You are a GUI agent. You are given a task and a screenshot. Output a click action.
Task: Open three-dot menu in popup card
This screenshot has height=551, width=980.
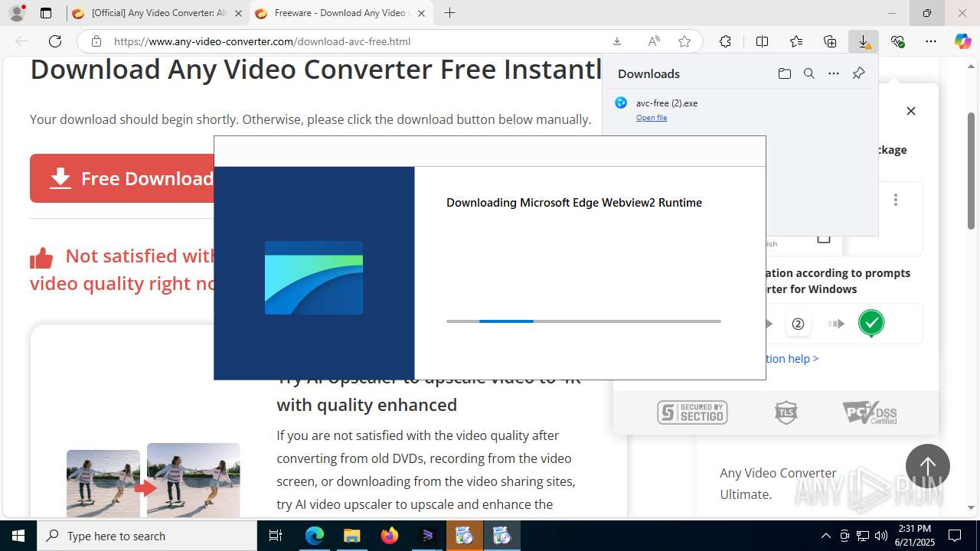896,200
